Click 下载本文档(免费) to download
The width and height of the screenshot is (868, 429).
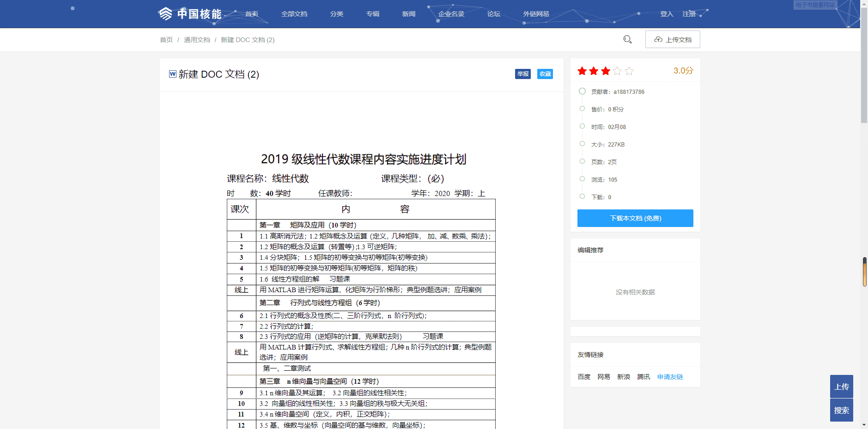point(635,218)
